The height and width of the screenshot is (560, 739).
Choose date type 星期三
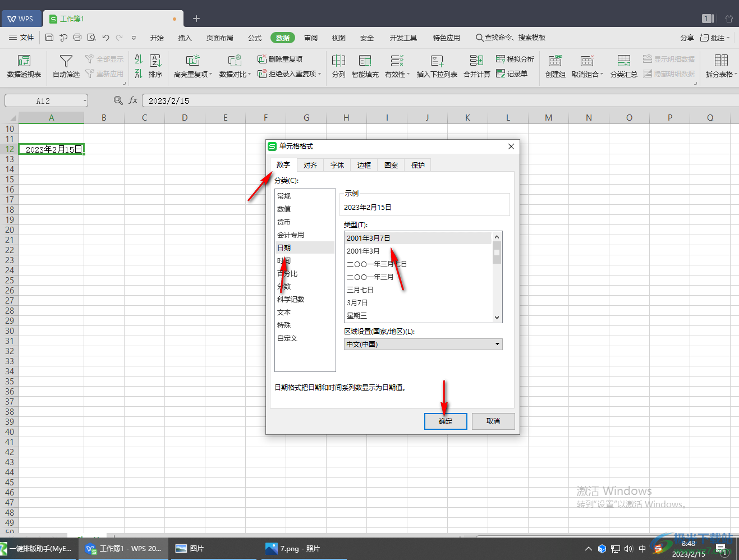pyautogui.click(x=418, y=315)
